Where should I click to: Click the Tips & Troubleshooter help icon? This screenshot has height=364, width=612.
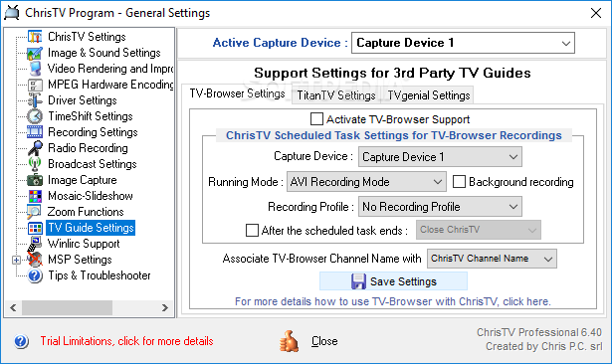pos(35,275)
